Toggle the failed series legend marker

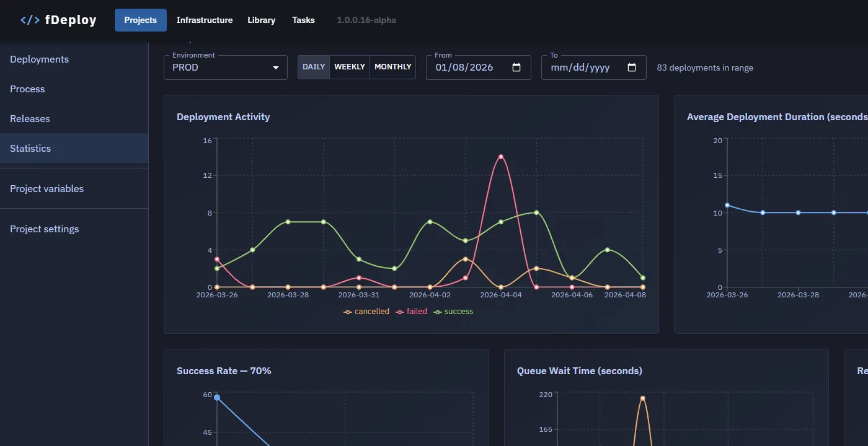[x=400, y=312]
